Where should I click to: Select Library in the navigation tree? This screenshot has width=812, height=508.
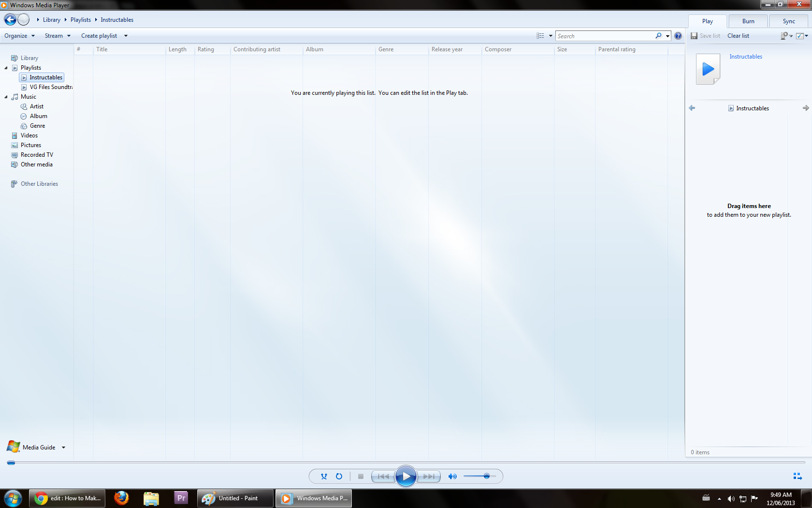coord(25,58)
